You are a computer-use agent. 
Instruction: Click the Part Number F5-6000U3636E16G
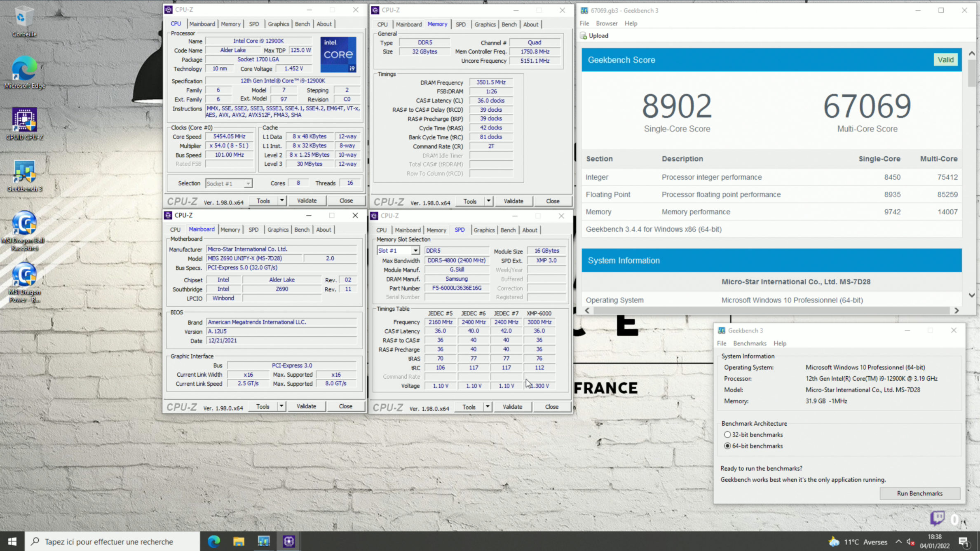pyautogui.click(x=457, y=288)
